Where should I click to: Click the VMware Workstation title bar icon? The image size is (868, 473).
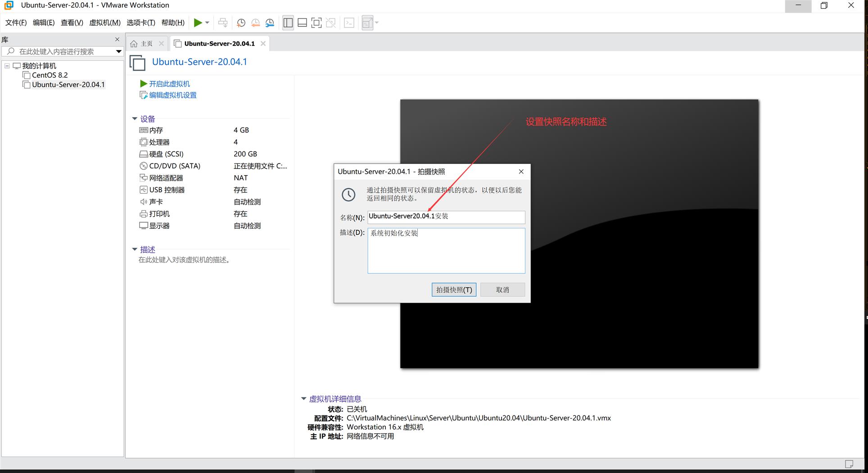9,5
